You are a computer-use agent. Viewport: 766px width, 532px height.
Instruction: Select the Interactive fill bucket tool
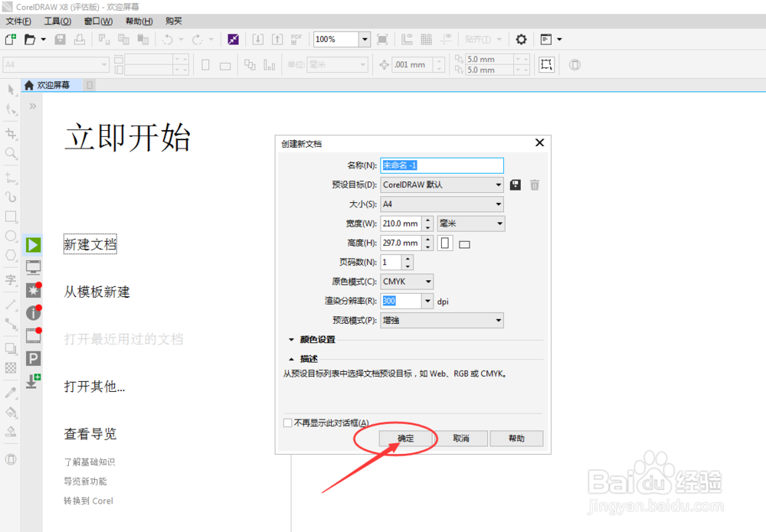point(11,412)
